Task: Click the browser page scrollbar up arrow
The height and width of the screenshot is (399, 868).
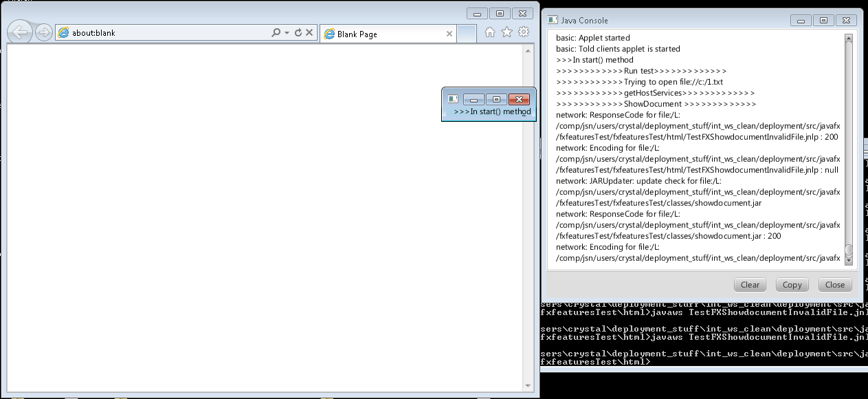Action: [528, 51]
